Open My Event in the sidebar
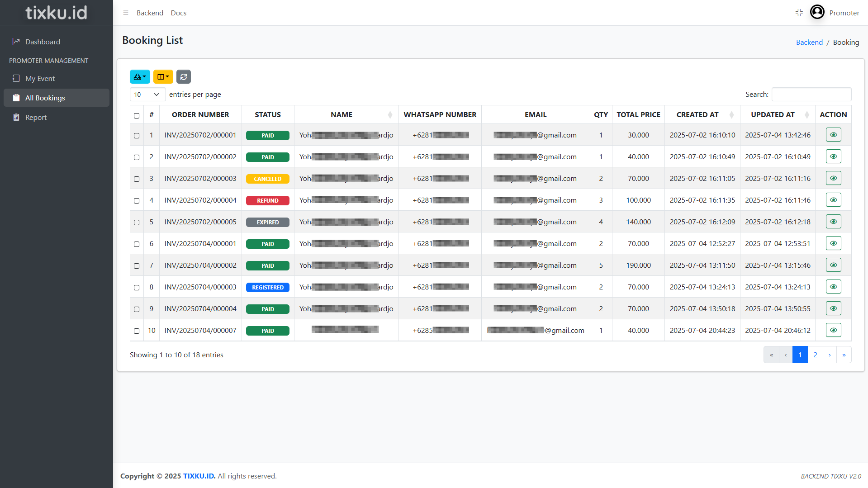Image resolution: width=868 pixels, height=488 pixels. [x=40, y=78]
